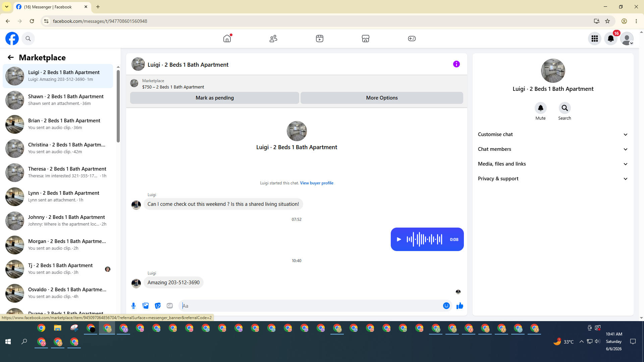Choose a GIF
Screen dimensions: 644x362
[170, 306]
